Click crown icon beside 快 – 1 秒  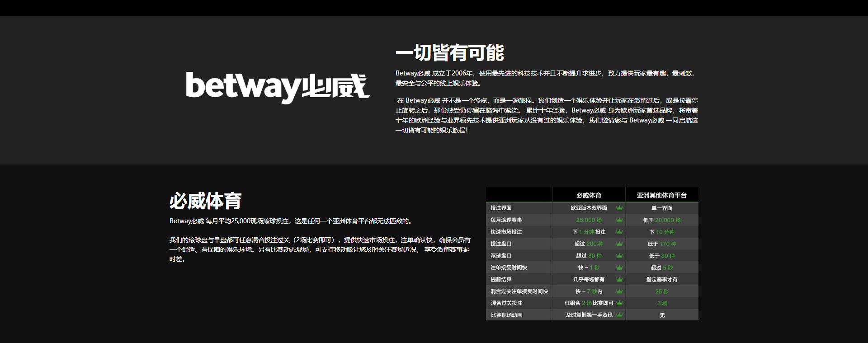(619, 268)
